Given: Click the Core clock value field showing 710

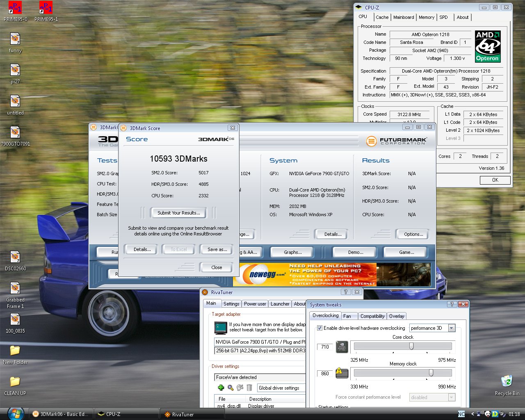Looking at the screenshot, I should [325, 347].
